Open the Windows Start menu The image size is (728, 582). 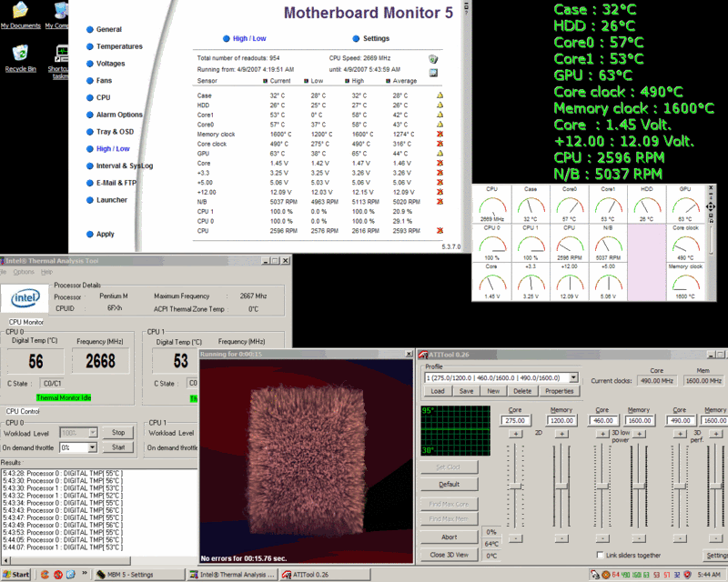coord(15,575)
